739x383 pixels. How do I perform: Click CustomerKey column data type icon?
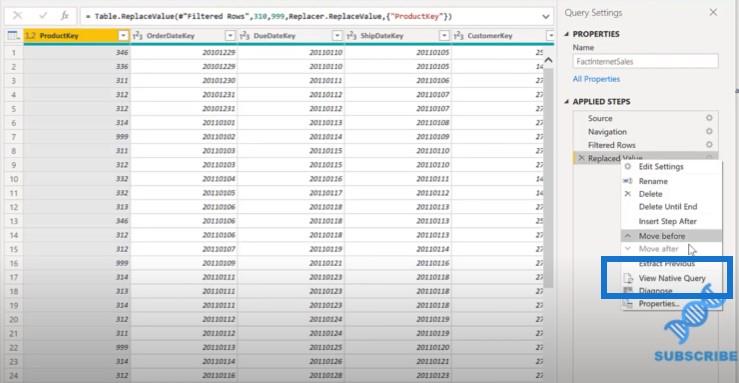(459, 36)
